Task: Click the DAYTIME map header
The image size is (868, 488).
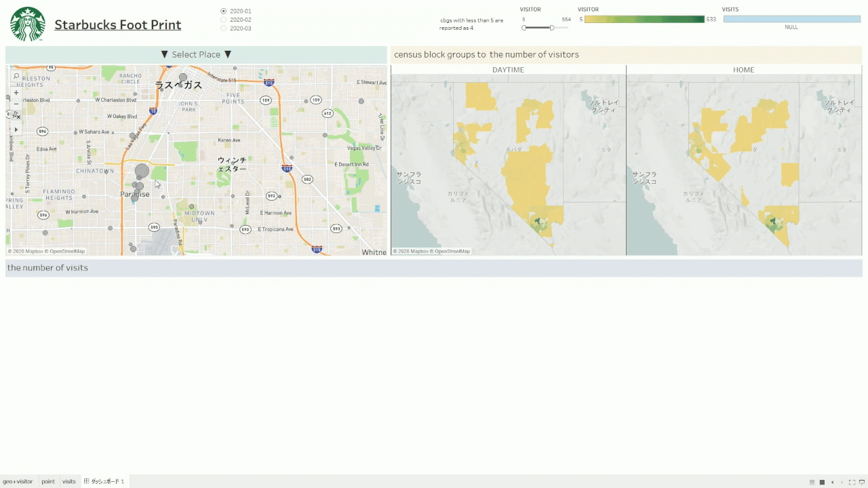Action: pos(508,70)
